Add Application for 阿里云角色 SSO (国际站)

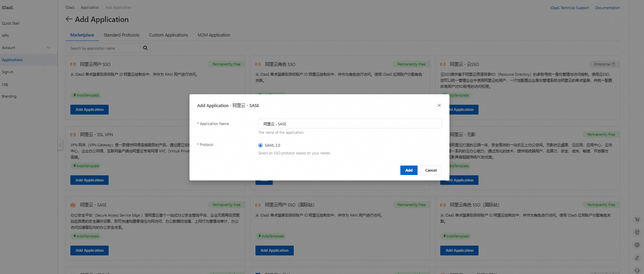459,250
